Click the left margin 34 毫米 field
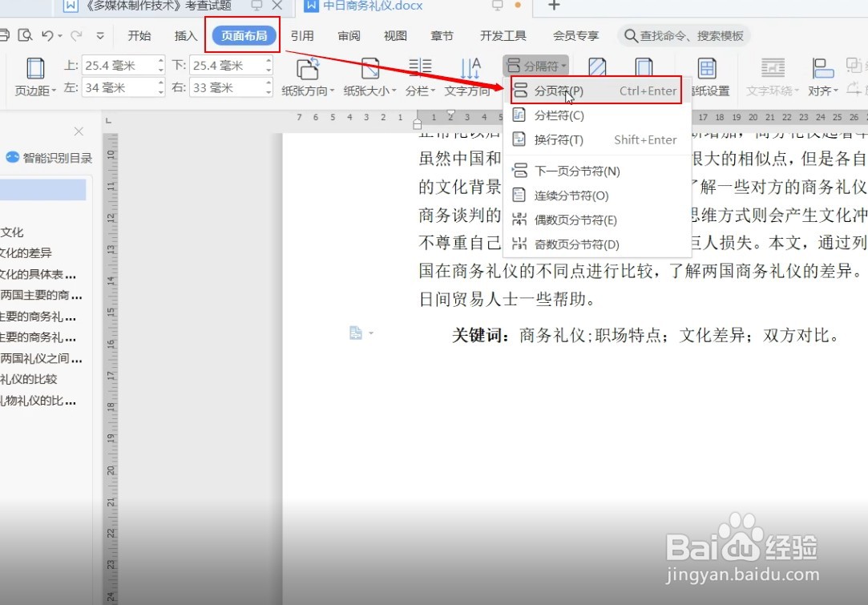868x605 pixels. [119, 87]
